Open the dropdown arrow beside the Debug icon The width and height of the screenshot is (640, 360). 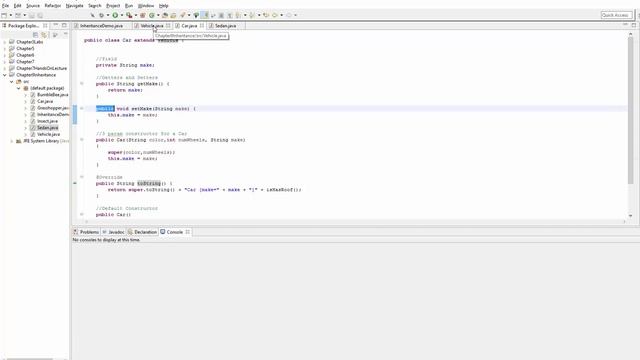point(108,15)
